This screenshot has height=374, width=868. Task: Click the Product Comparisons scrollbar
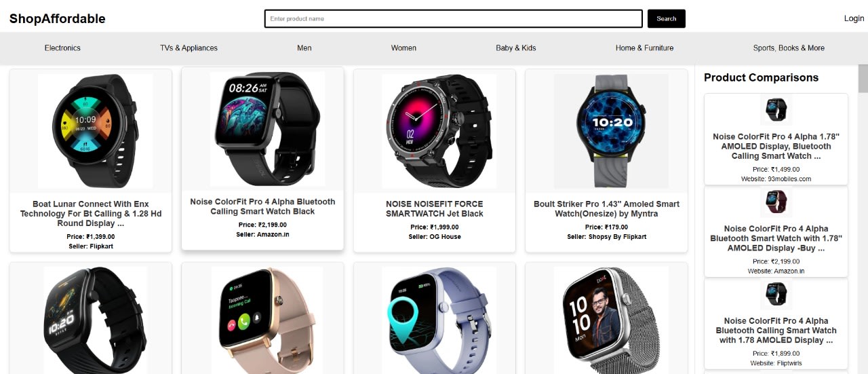(x=863, y=79)
